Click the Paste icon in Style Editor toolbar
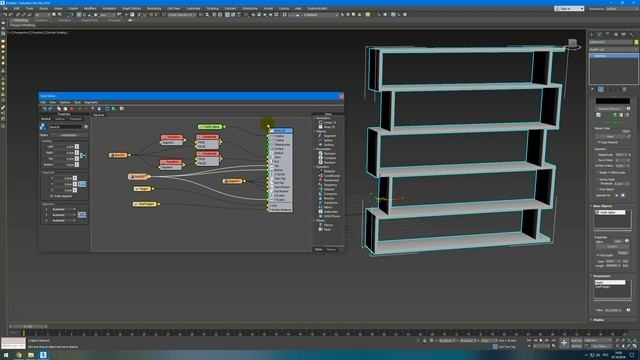This screenshot has width=640, height=360. point(65,109)
